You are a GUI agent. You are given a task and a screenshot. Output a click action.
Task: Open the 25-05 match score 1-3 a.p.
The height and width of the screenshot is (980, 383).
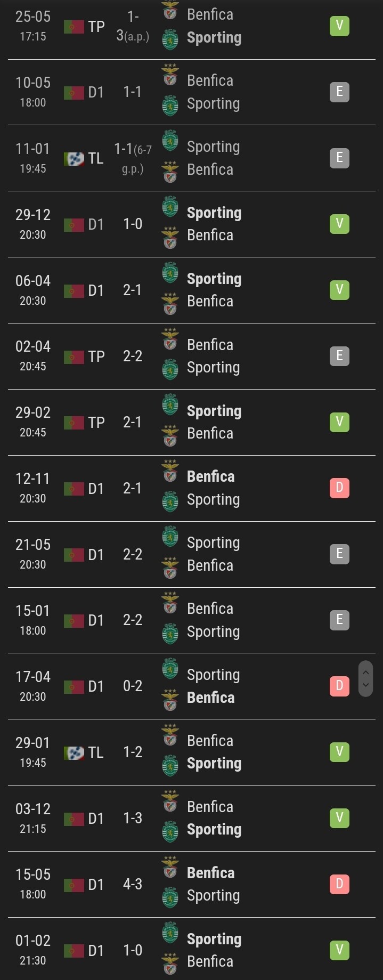(133, 26)
